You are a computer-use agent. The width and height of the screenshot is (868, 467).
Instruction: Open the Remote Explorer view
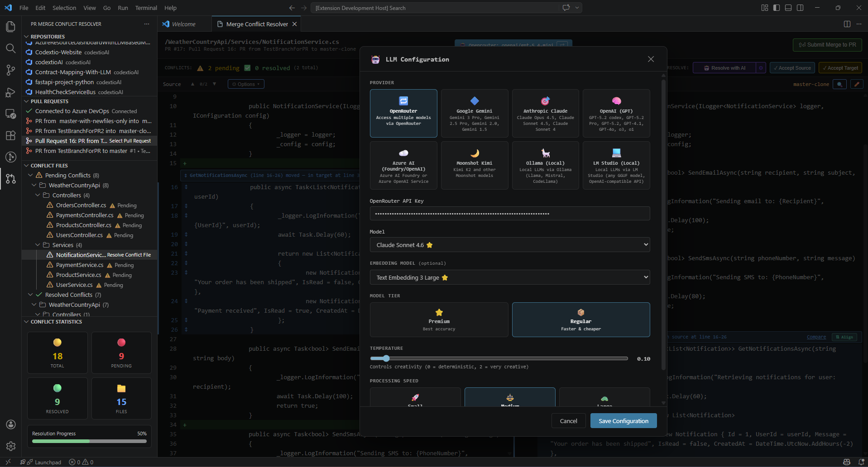(x=10, y=114)
